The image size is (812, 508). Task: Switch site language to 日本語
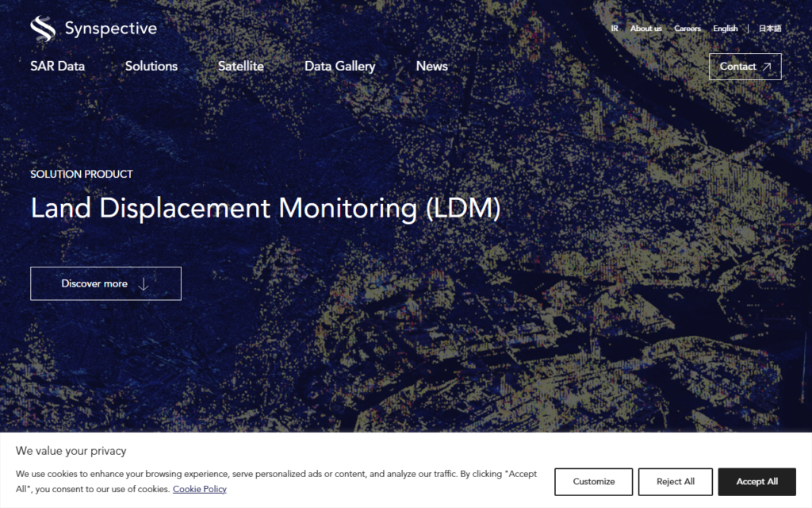click(769, 29)
